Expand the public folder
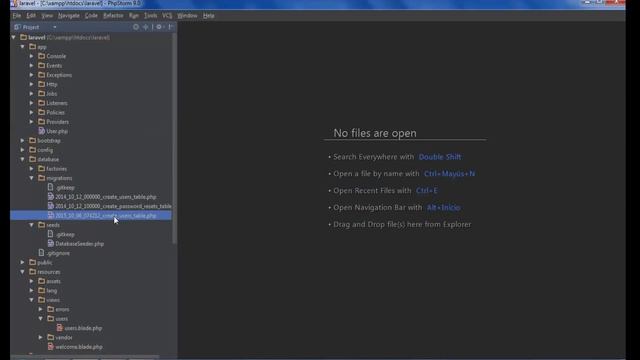The height and width of the screenshot is (360, 640). point(23,262)
